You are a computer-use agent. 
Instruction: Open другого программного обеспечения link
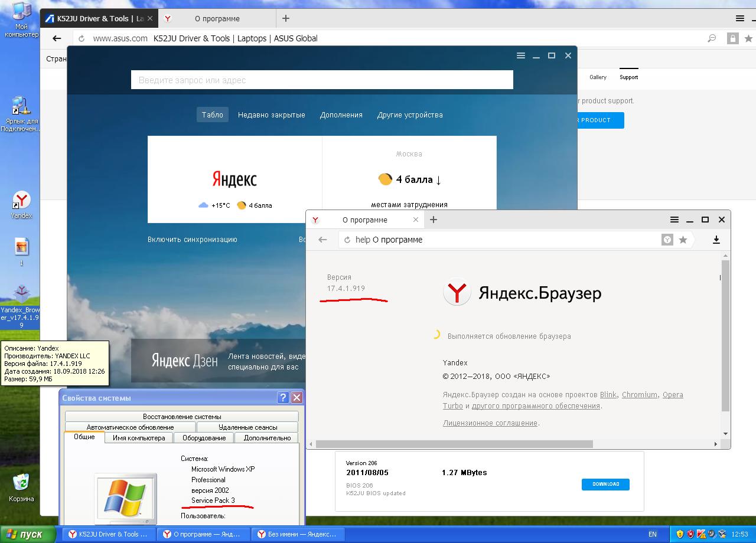[x=536, y=406]
